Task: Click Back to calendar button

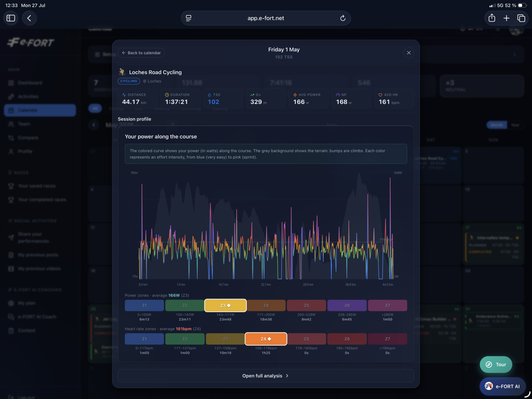Action: click(141, 53)
